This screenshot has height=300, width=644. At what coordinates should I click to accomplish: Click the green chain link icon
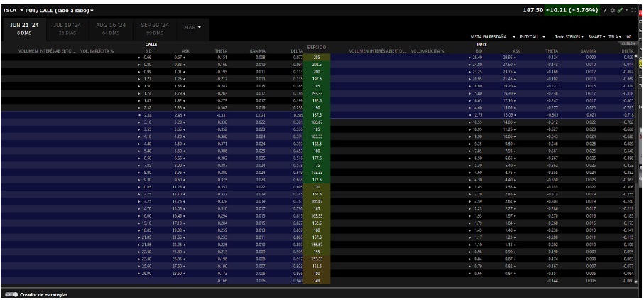(620, 10)
